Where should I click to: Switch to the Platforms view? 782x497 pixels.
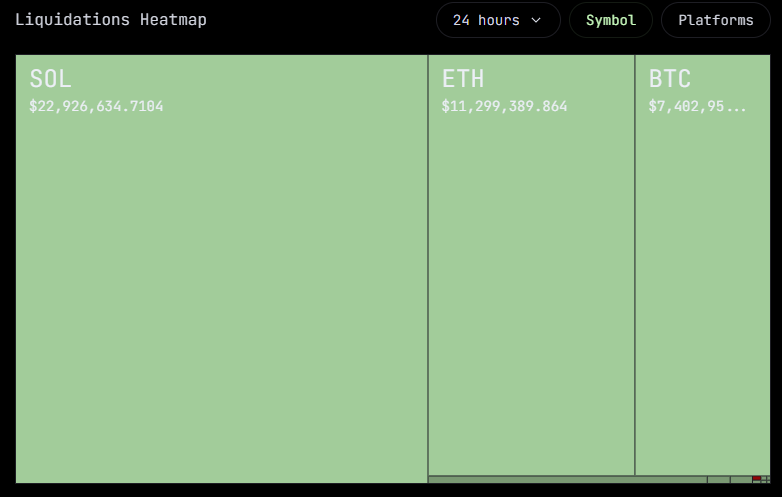[715, 20]
